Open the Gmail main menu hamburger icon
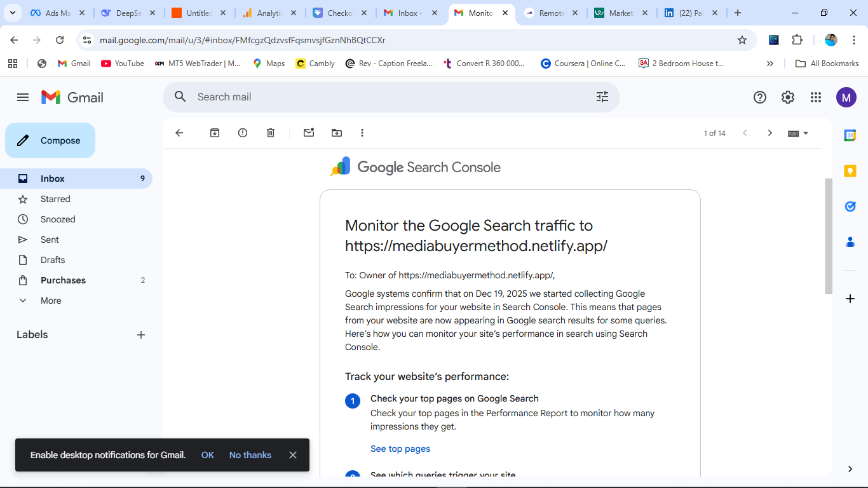This screenshot has height=488, width=868. click(23, 97)
